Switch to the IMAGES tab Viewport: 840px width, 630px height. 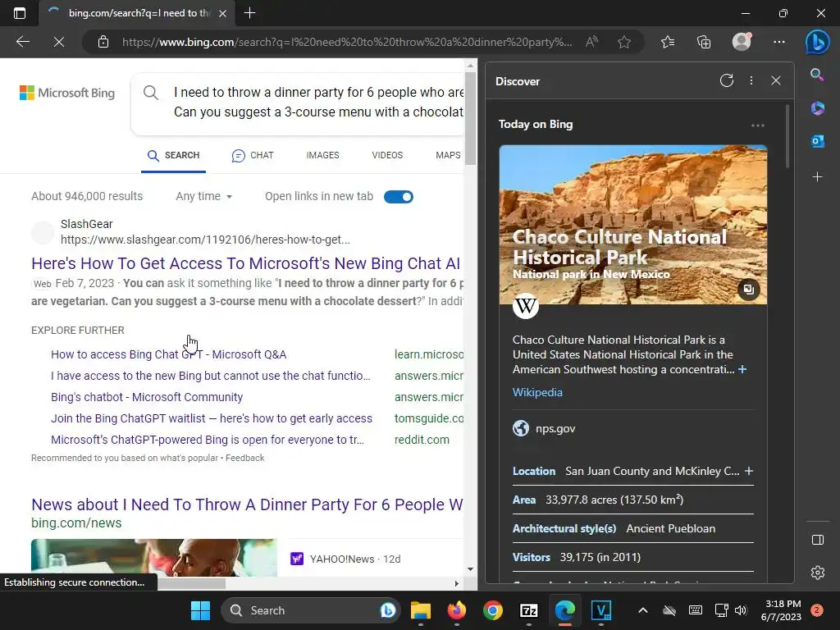click(x=322, y=155)
